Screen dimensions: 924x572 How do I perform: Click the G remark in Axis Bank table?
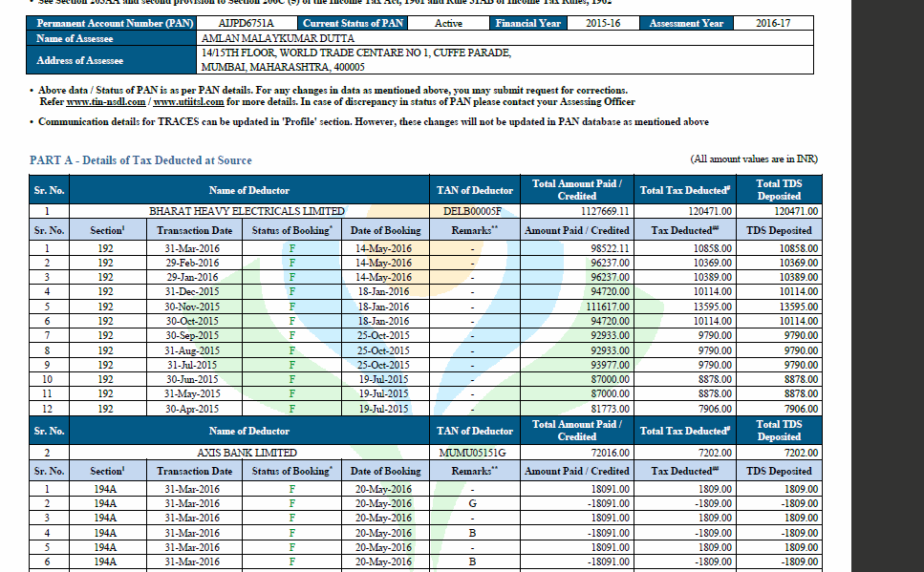coord(473,503)
